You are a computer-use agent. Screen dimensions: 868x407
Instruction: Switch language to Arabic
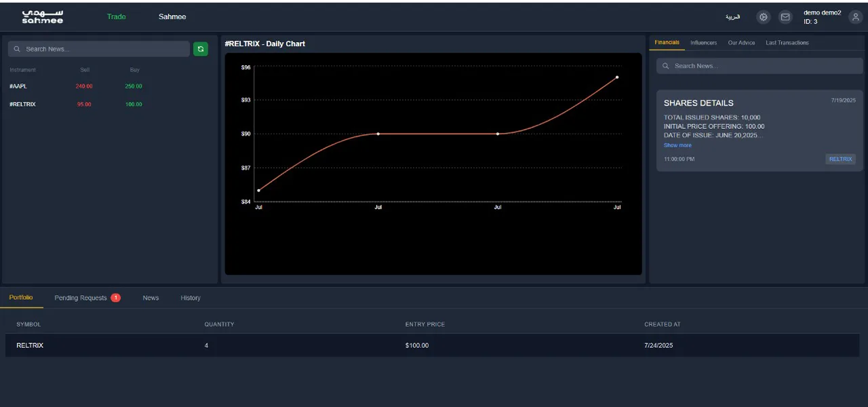tap(732, 17)
